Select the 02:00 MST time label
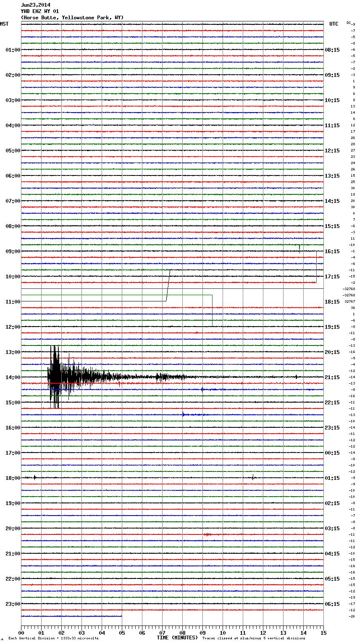This screenshot has width=357, height=644. tap(13, 75)
